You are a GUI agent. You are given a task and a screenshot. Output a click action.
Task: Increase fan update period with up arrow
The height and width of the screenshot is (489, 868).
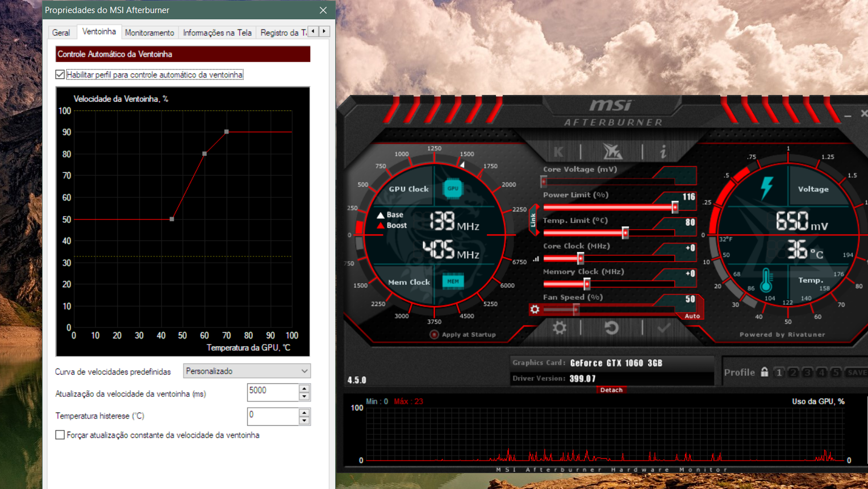(x=304, y=388)
